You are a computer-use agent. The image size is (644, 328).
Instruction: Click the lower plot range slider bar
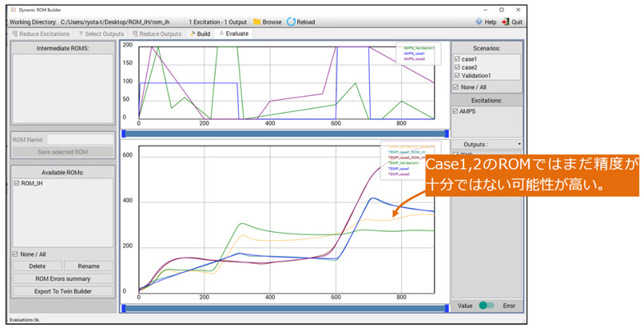point(284,308)
